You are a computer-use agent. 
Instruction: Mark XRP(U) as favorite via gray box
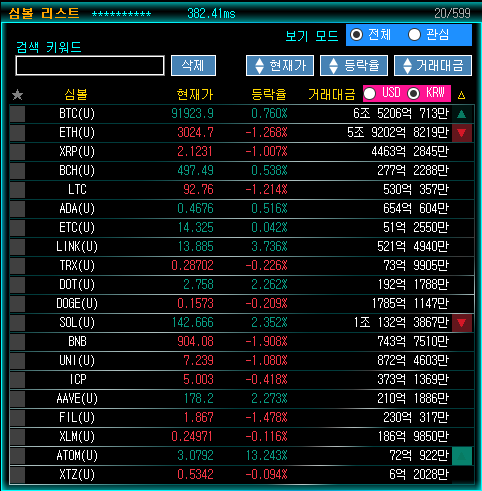pyautogui.click(x=17, y=152)
